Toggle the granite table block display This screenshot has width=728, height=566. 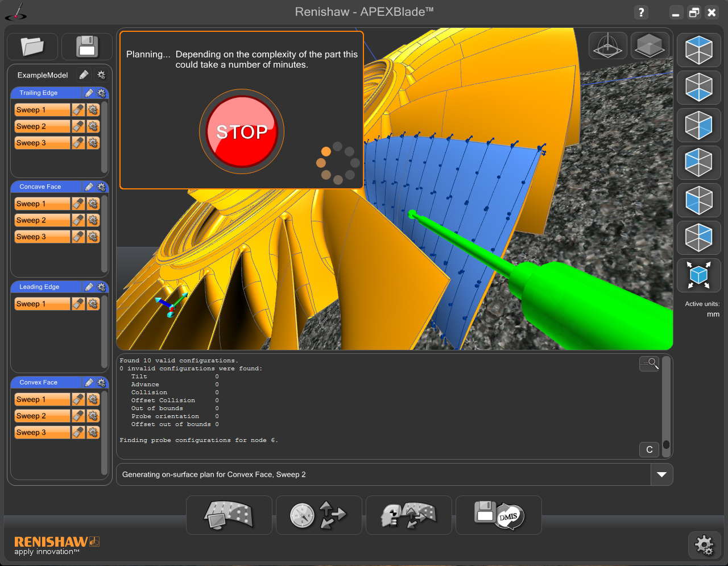click(650, 46)
